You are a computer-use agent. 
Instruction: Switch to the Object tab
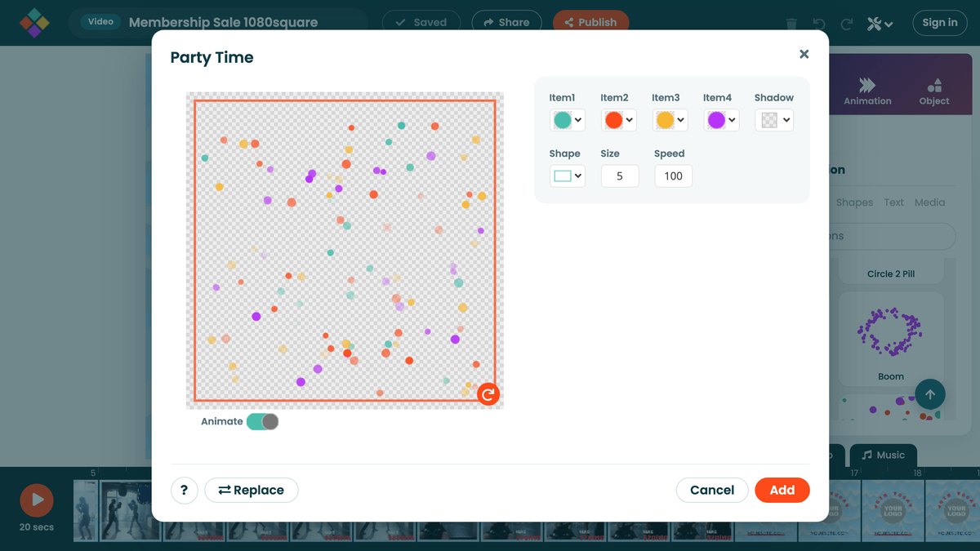point(934,91)
